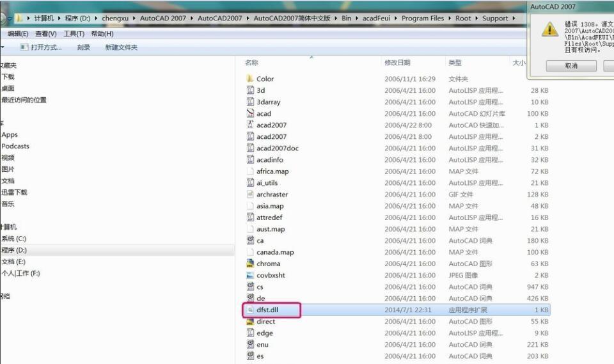Select the covbxsht JPEG image icon
Image resolution: width=614 pixels, height=364 pixels.
coord(250,275)
